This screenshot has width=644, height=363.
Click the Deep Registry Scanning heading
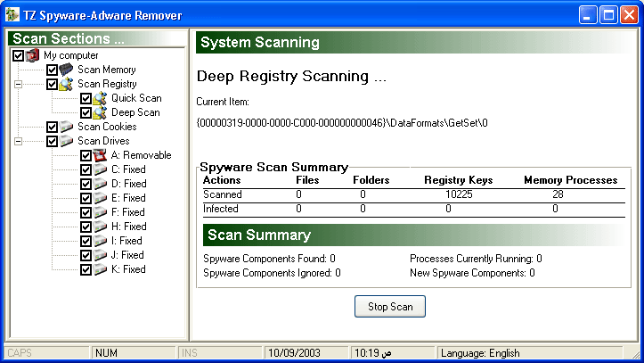(291, 77)
